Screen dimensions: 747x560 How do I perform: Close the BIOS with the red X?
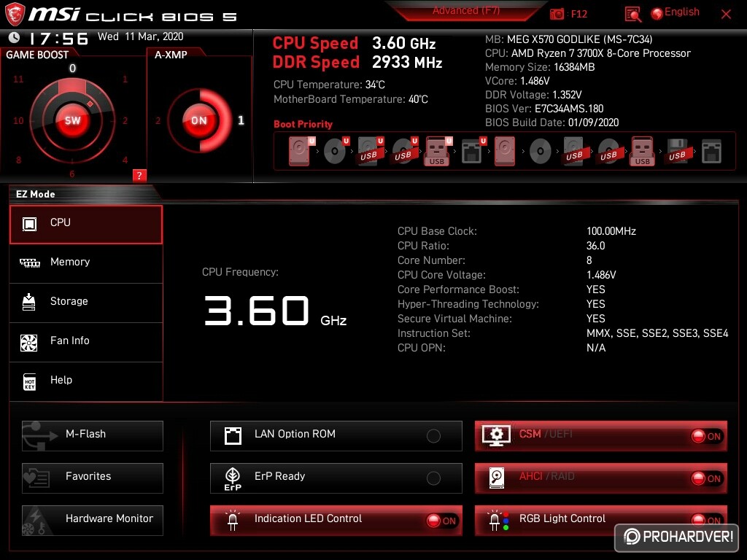726,15
